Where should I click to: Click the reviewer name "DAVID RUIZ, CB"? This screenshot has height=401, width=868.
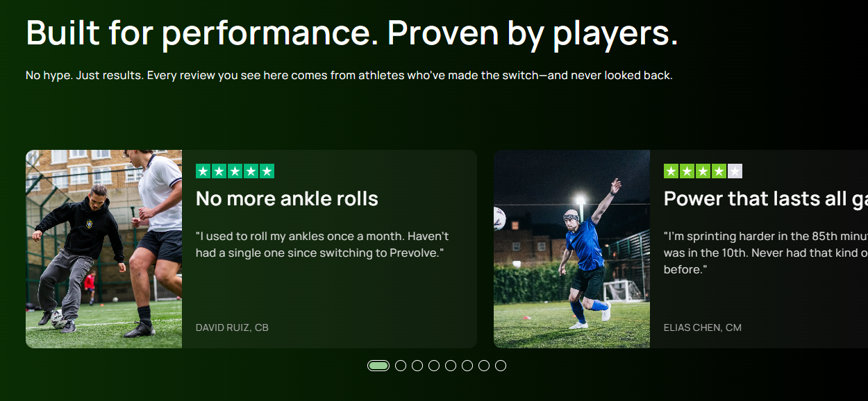click(x=232, y=327)
